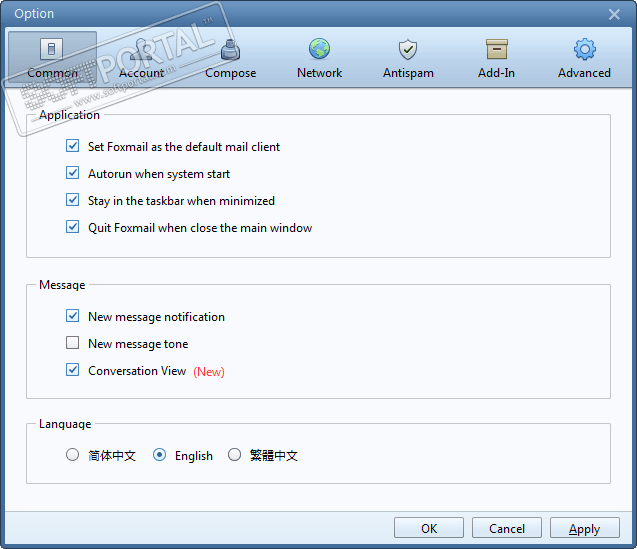This screenshot has height=549, width=637.
Task: Open the Account settings icon
Action: coord(141,49)
